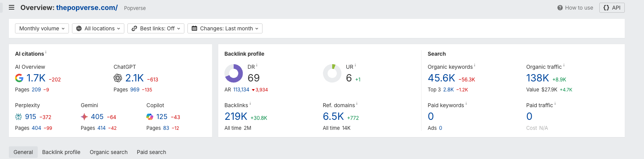Click the How to use help icon
The width and height of the screenshot is (644, 159).
tap(560, 8)
